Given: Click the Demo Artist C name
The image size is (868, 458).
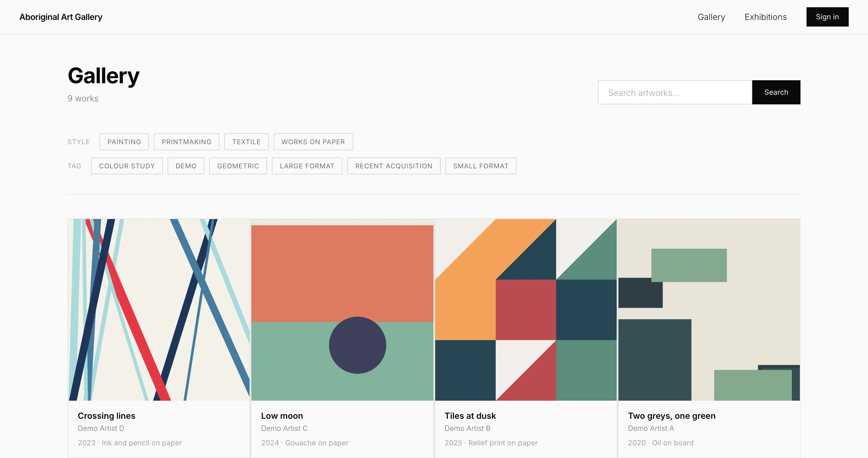Looking at the screenshot, I should point(285,428).
